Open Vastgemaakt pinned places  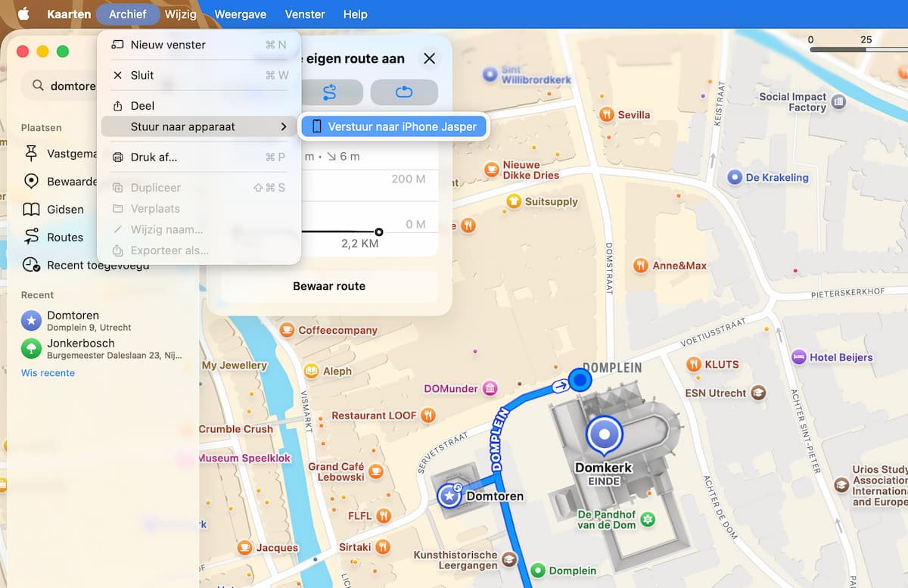point(61,154)
